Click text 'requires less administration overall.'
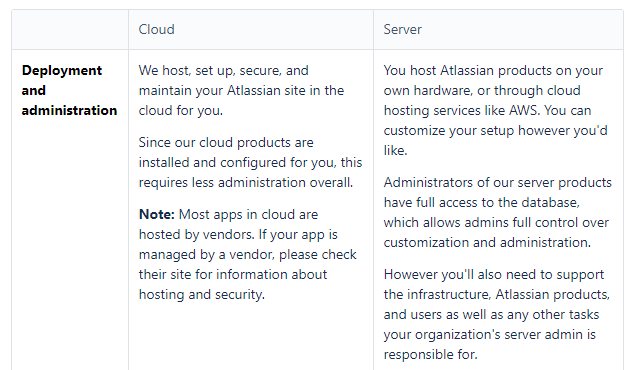The width and height of the screenshot is (636, 370). click(x=246, y=183)
